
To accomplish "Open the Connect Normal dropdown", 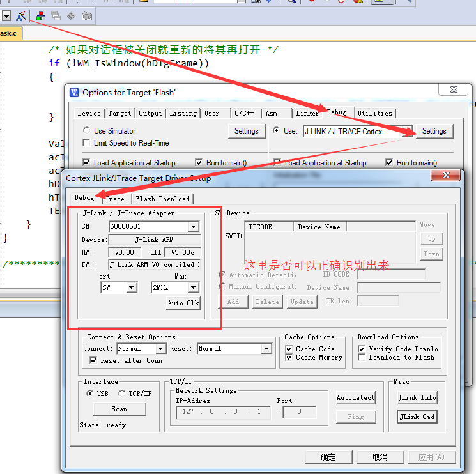I will coord(161,349).
